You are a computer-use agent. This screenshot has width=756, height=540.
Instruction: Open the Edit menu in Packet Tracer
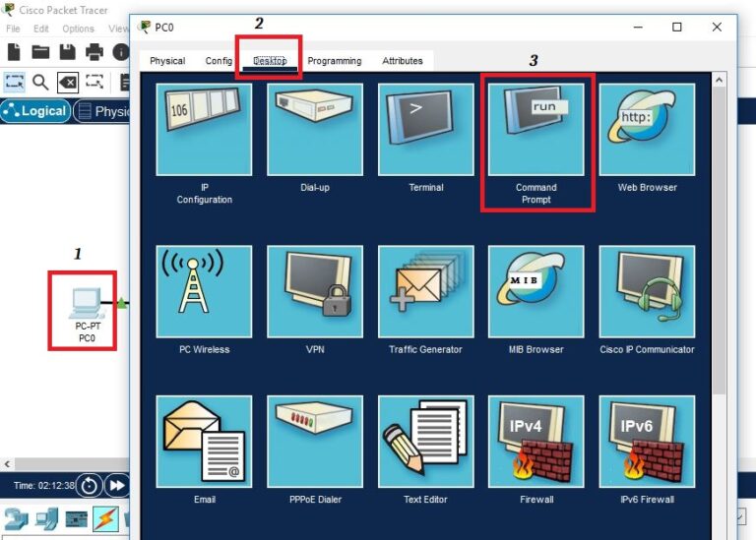pos(41,29)
